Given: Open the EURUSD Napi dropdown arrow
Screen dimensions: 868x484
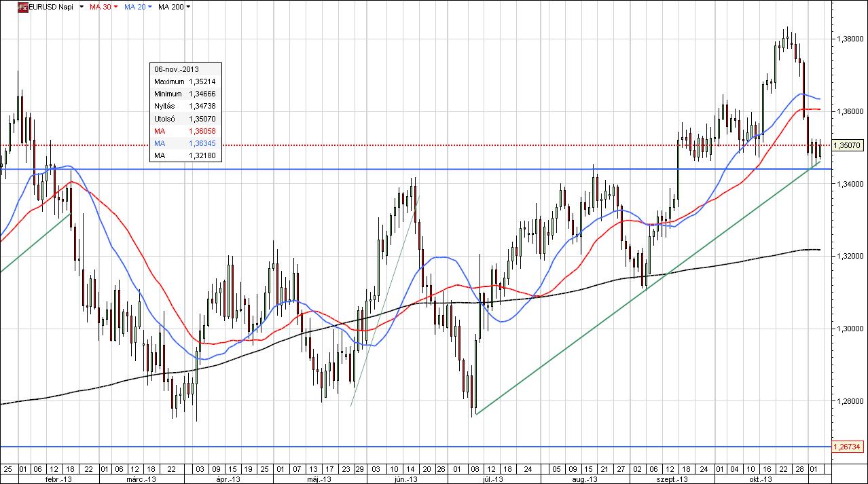Looking at the screenshot, I should 82,7.
